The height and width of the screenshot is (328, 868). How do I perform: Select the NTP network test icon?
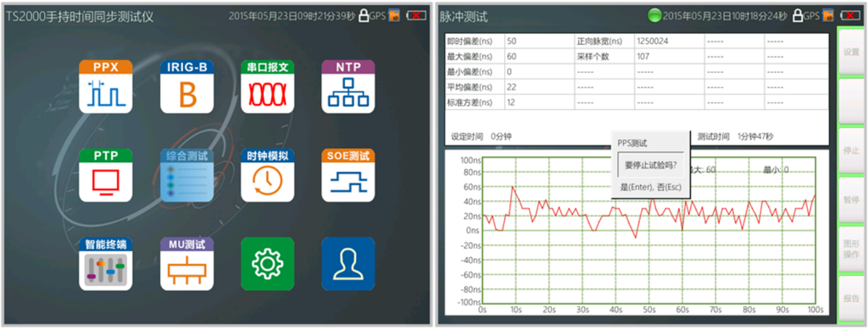coord(348,87)
